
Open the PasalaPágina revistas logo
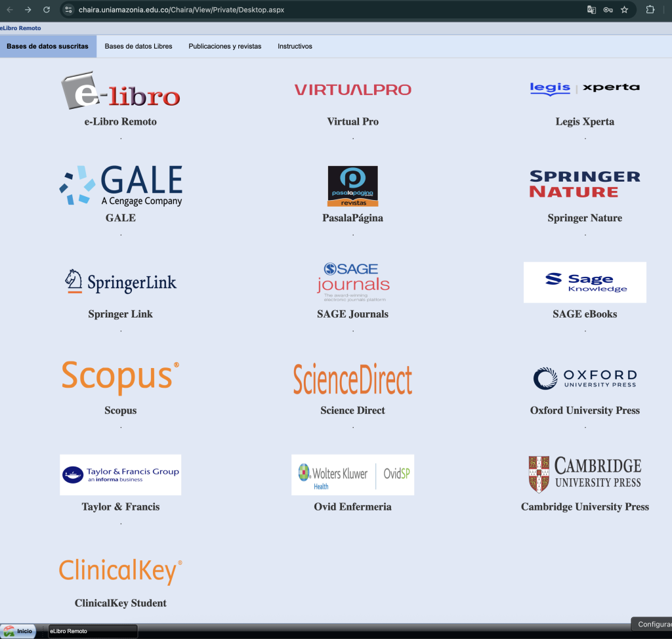point(352,186)
